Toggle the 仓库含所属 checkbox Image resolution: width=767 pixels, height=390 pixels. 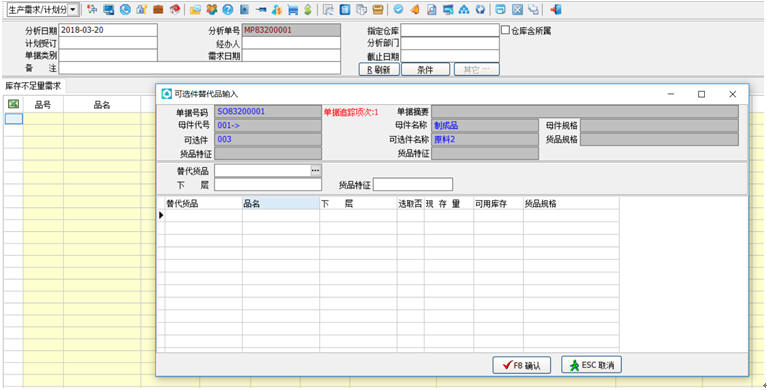pos(505,30)
